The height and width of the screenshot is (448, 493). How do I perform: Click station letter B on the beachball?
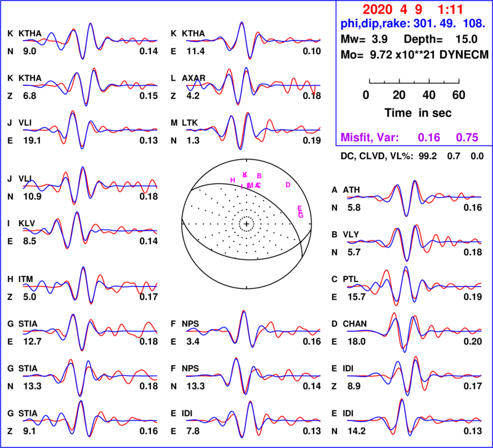point(259,176)
